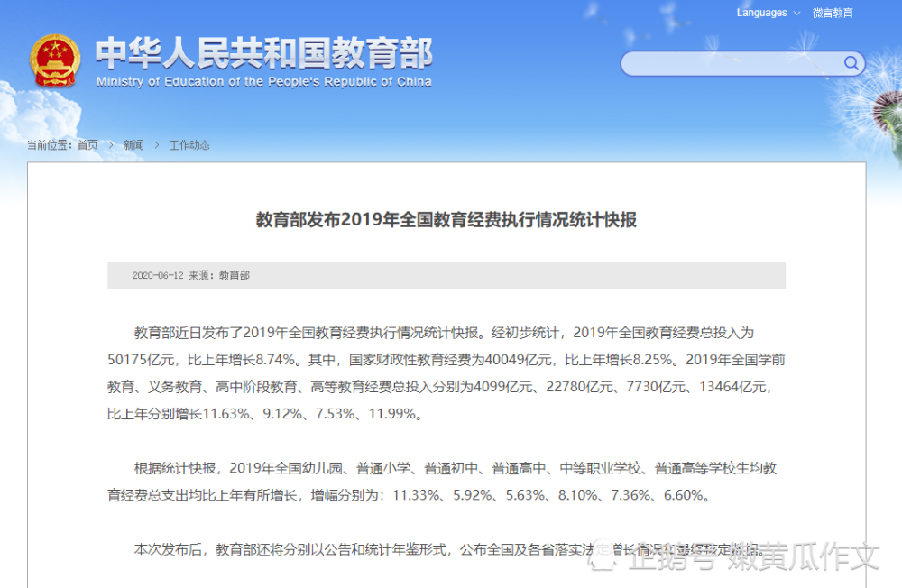Image resolution: width=902 pixels, height=588 pixels.
Task: Click the paragraph starting 根据统计快报
Action: [442, 482]
